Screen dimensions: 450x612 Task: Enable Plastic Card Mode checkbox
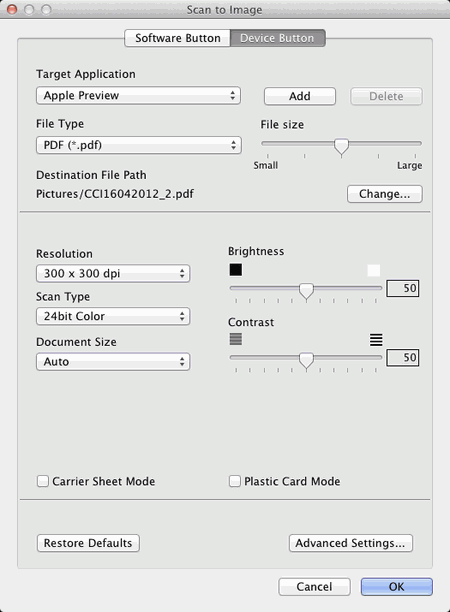235,481
